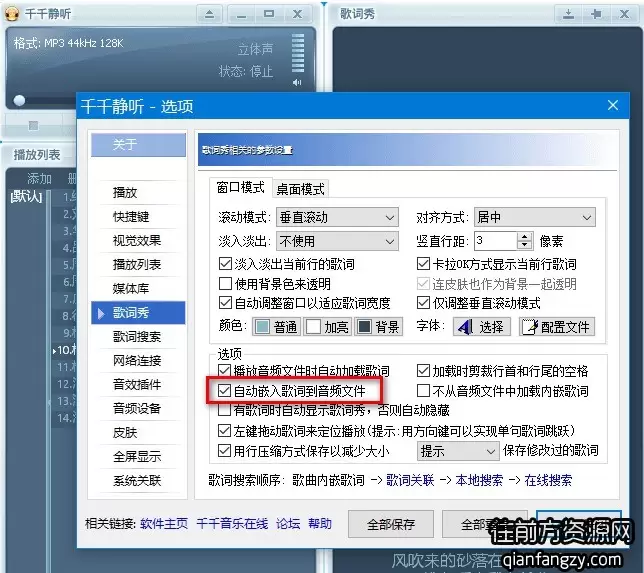The image size is (644, 573).
Task: Click the eject-style button in player title bar
Action: [x=209, y=14]
